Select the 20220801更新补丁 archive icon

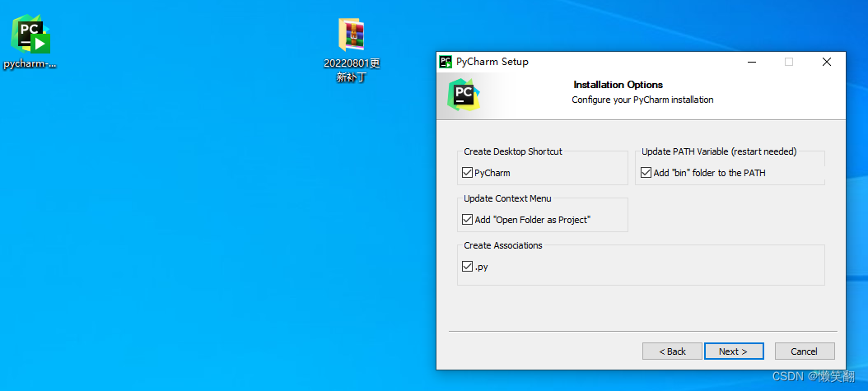(x=352, y=35)
